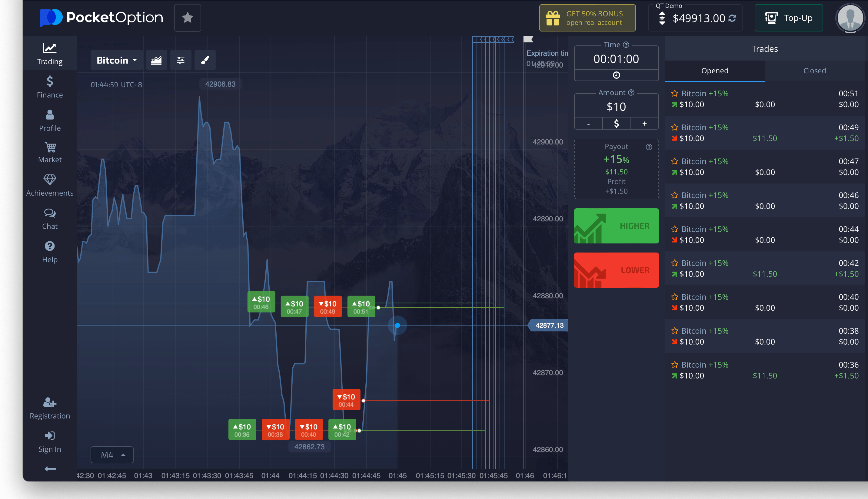Viewport: 868px width, 499px height.
Task: Open the Finance section
Action: pyautogui.click(x=50, y=87)
